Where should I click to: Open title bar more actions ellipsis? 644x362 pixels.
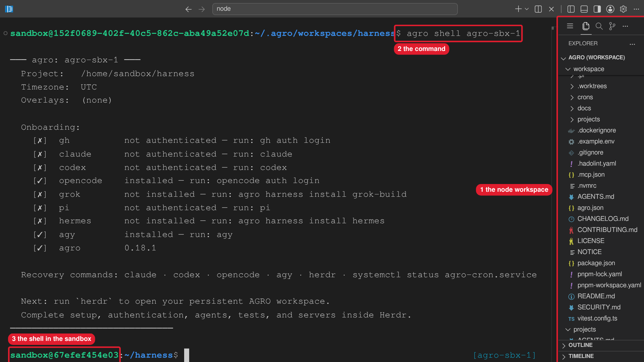click(x=636, y=9)
